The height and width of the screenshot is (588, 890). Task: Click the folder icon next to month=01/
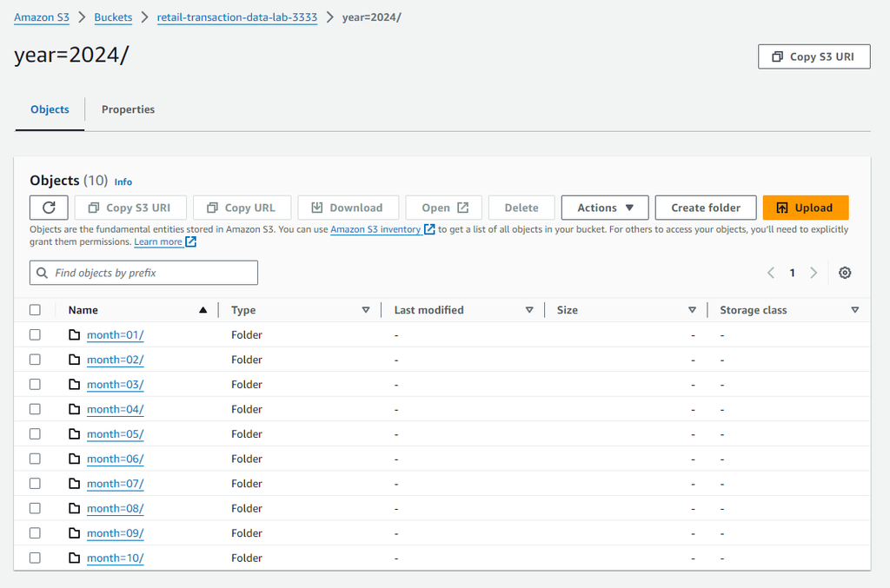tap(75, 334)
